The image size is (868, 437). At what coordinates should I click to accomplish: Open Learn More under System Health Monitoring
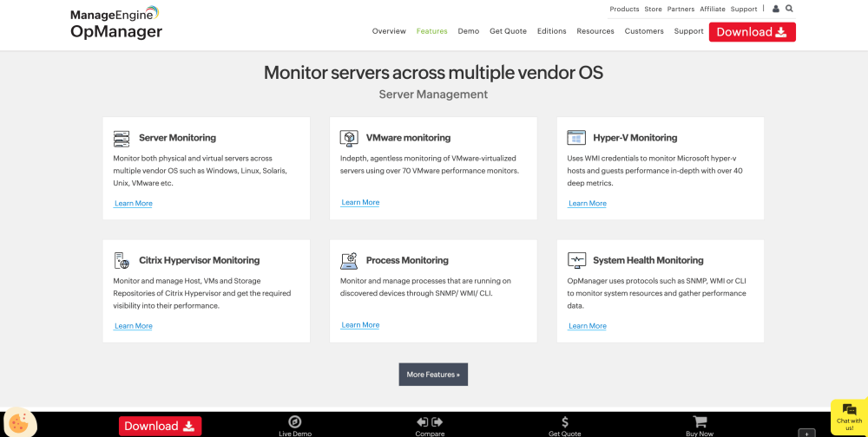pos(588,326)
